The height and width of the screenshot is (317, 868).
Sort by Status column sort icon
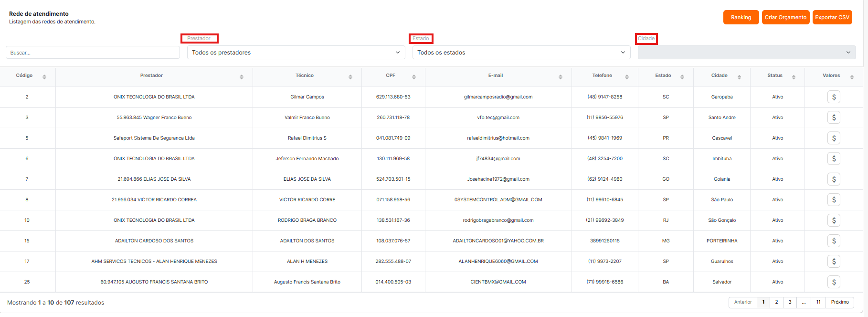[794, 77]
